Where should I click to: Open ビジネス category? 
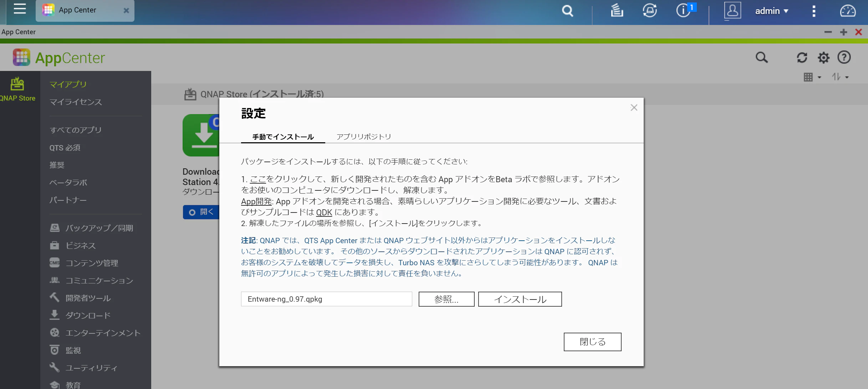click(73, 245)
